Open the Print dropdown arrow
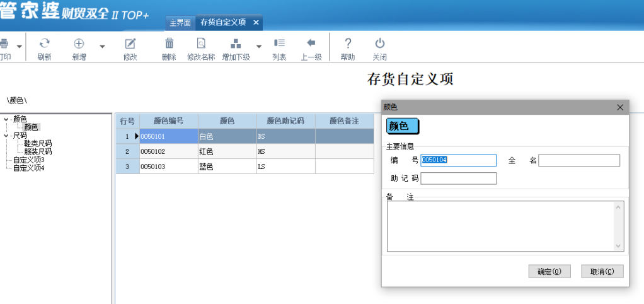Screen dimensions: 644x304 pos(20,47)
